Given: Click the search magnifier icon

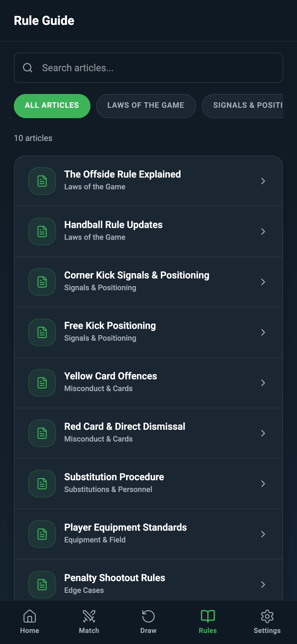Looking at the screenshot, I should pos(27,68).
